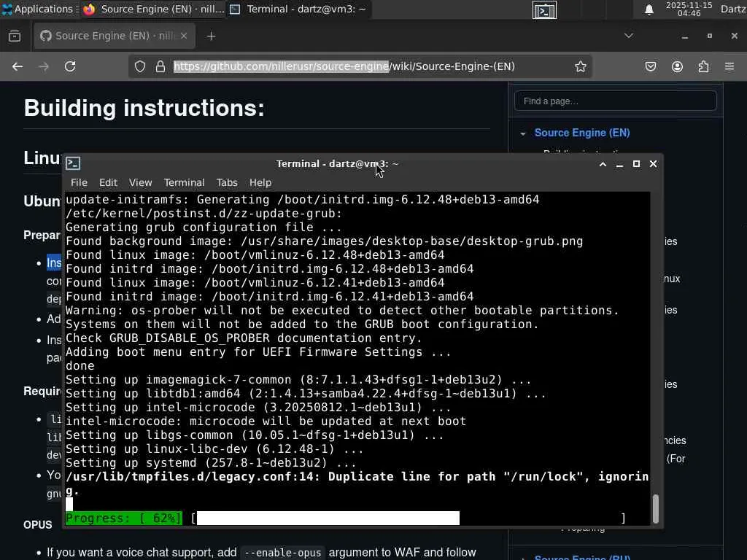
Task: Click 'Setting up libgs-common' terminal line
Action: pos(255,435)
